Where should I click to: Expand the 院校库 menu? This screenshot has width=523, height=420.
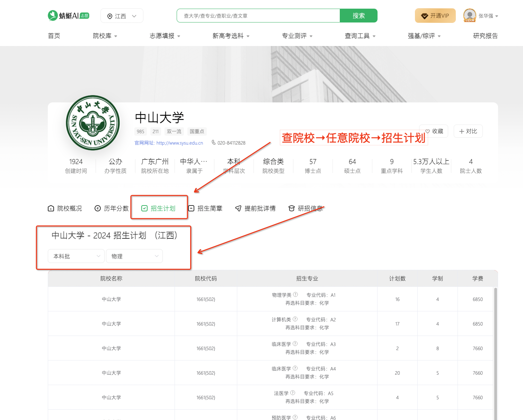coord(105,36)
